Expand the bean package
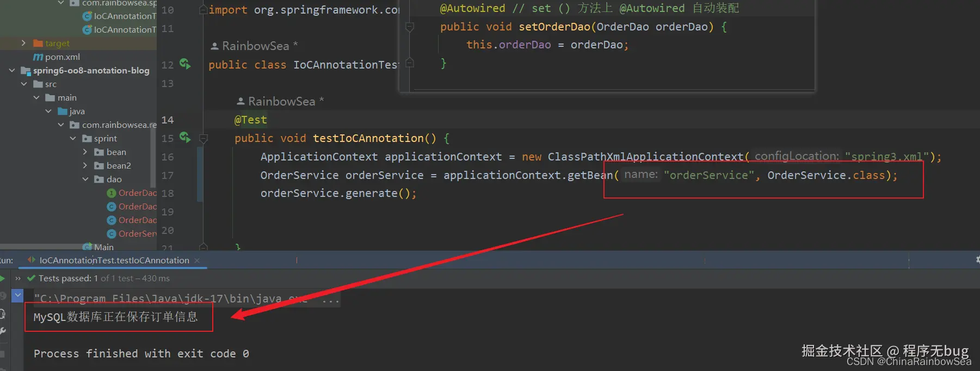Viewport: 980px width, 371px height. (x=85, y=152)
